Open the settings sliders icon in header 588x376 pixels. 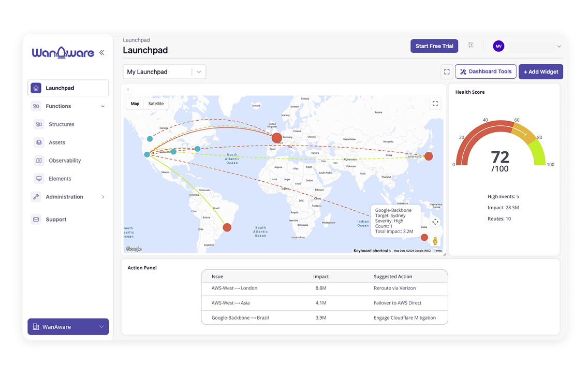[x=471, y=46]
